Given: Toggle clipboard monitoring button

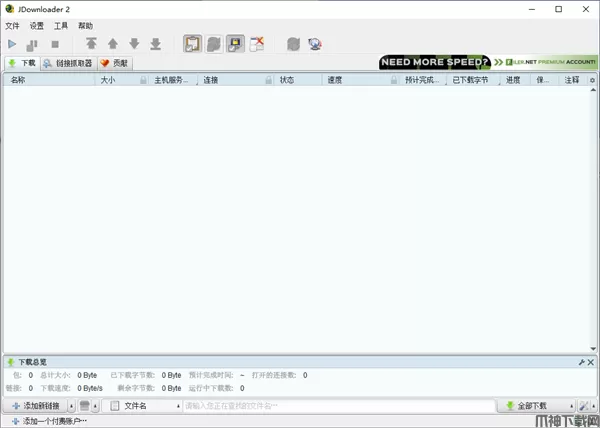Looking at the screenshot, I should 192,44.
